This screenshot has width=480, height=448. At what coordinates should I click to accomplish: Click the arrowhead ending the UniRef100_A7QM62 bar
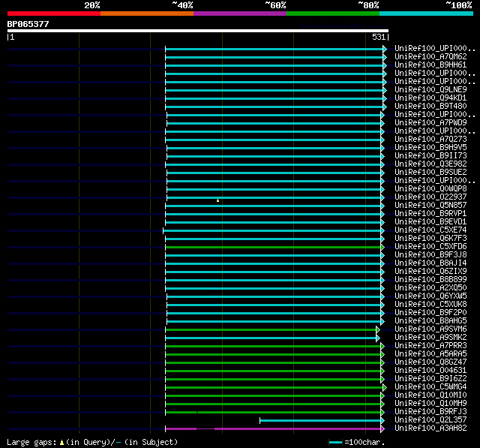click(x=385, y=56)
